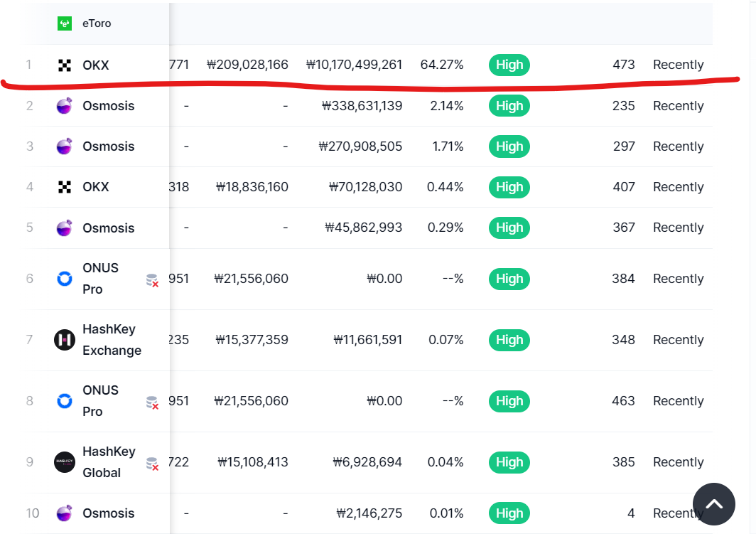This screenshot has height=534, width=756.
Task: Click the Osmosis logo in row 3
Action: [65, 146]
